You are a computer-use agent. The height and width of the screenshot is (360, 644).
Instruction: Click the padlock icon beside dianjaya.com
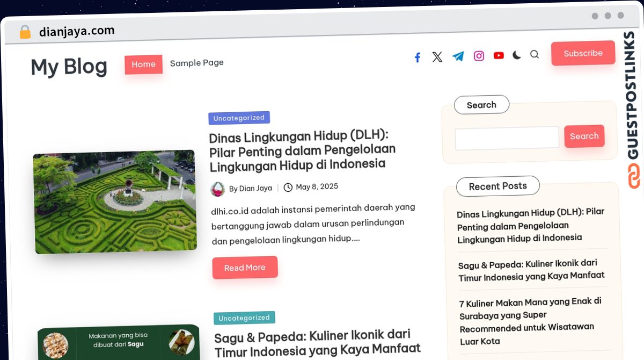(x=25, y=32)
